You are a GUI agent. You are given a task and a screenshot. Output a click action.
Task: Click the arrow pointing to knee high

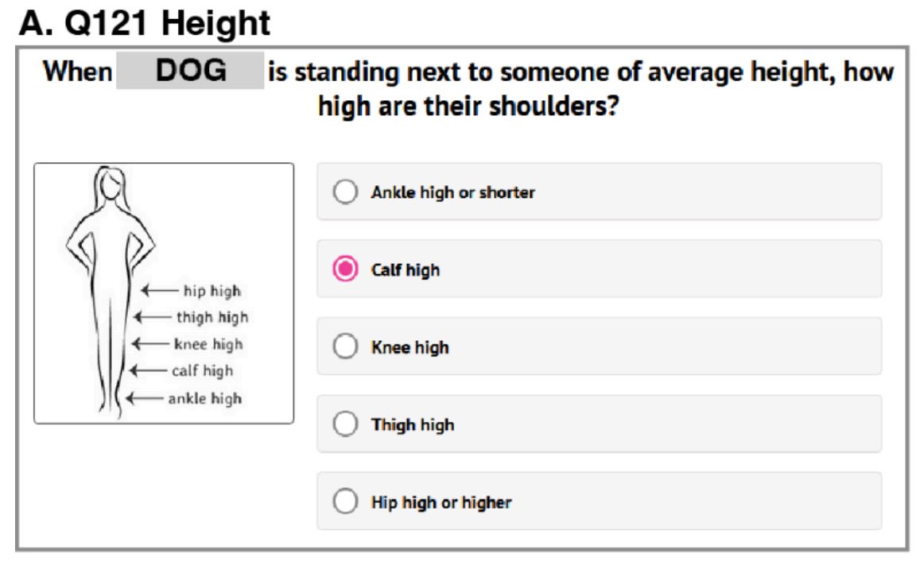[150, 344]
